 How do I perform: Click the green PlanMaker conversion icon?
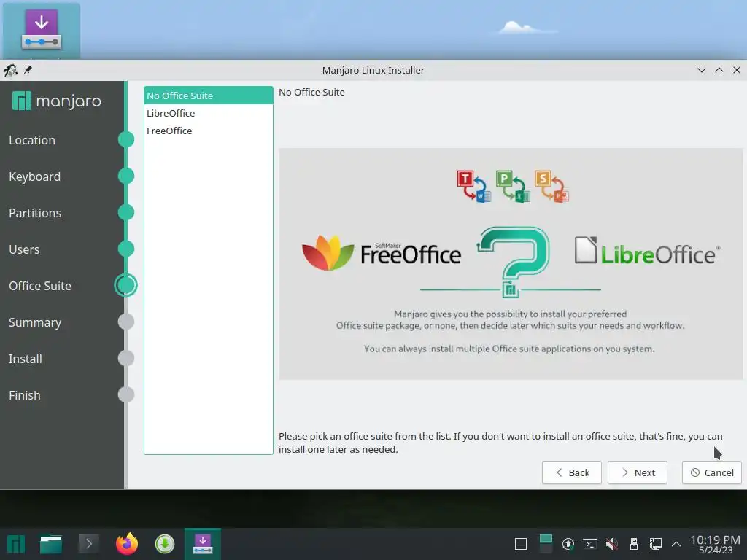pos(513,186)
